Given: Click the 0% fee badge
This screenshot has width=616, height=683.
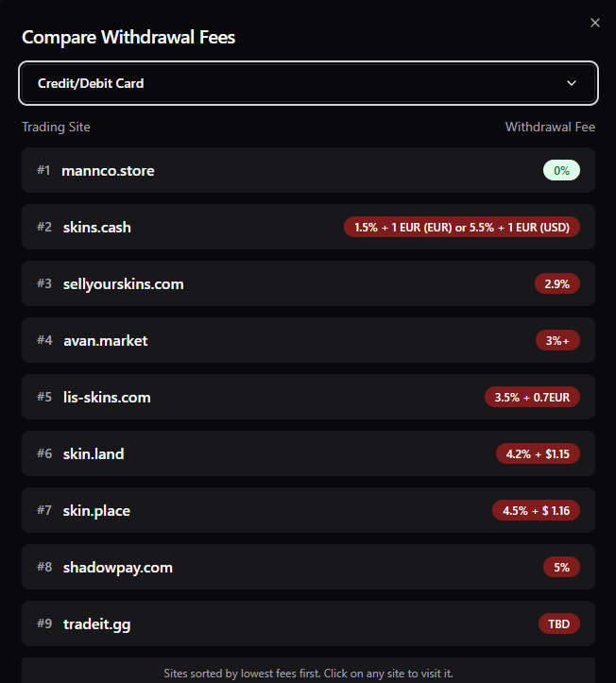Looking at the screenshot, I should point(561,171).
